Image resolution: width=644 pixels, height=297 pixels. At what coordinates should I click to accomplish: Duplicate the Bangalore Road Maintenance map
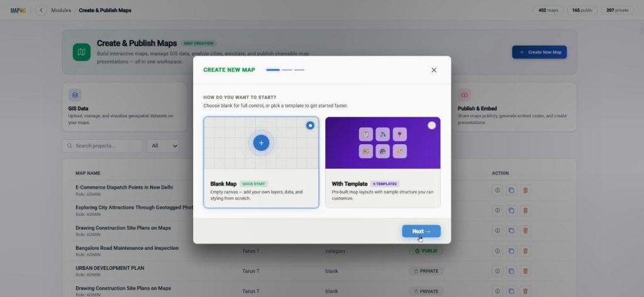pos(511,251)
